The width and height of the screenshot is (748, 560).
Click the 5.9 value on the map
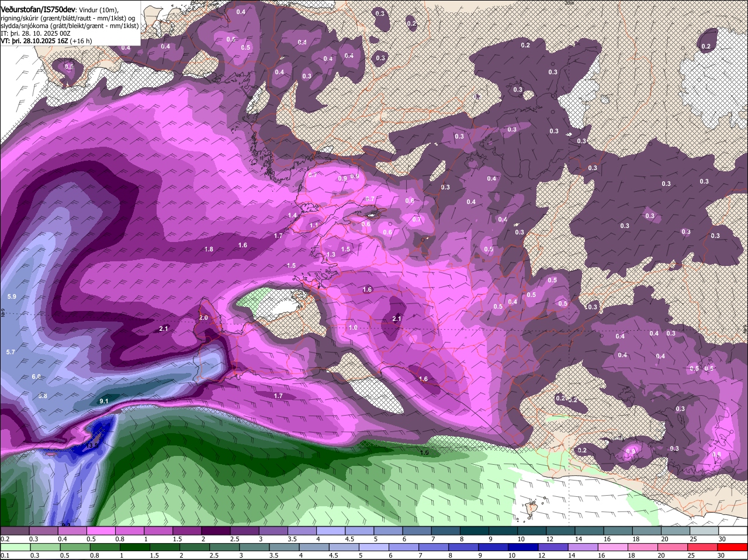11,296
